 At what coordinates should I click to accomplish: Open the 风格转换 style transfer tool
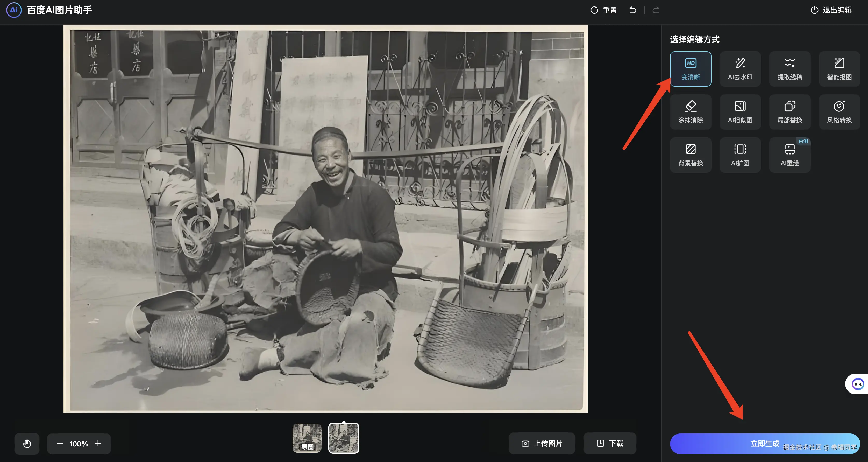[839, 112]
